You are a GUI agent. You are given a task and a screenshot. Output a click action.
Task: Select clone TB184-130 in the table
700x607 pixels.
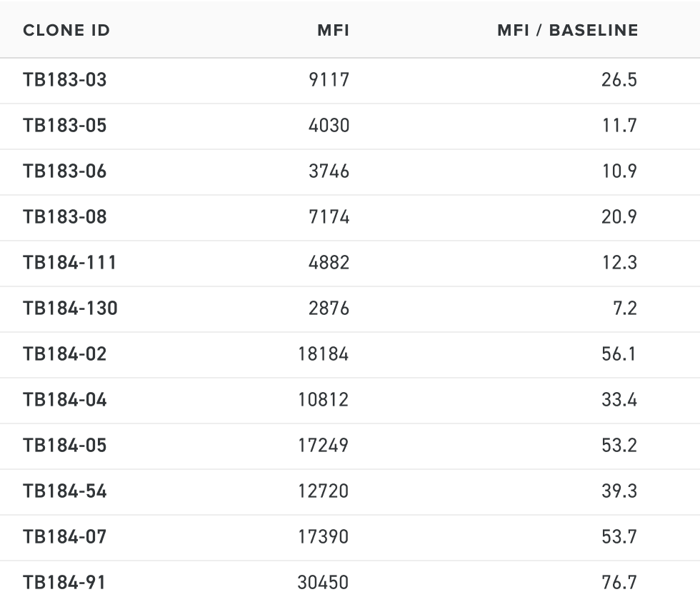[70, 308]
